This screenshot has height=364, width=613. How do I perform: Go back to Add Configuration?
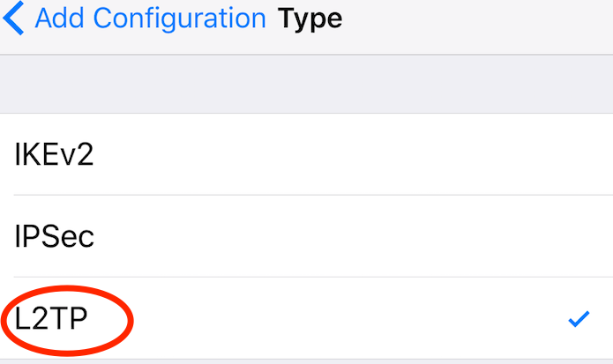150,19
